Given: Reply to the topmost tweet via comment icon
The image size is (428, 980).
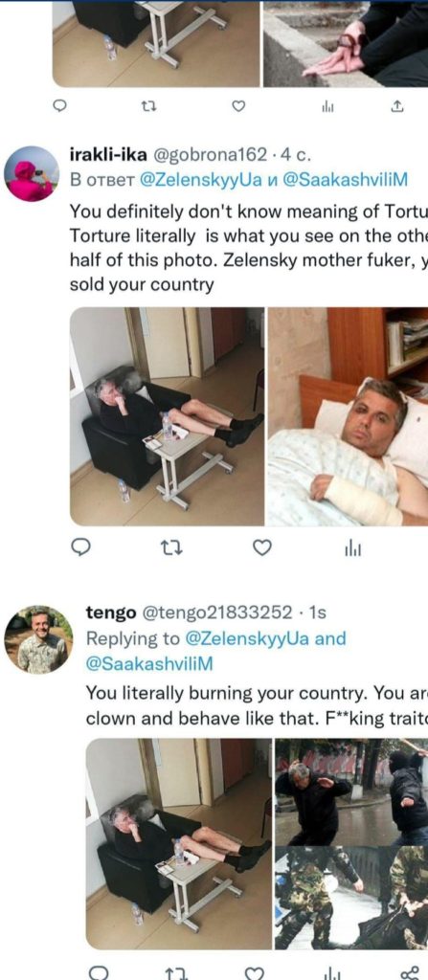Looking at the screenshot, I should [x=57, y=107].
